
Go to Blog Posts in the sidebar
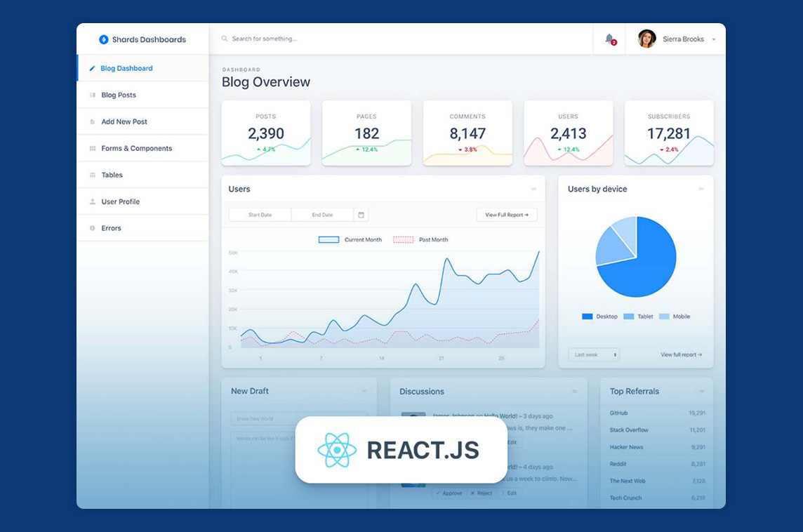(x=143, y=95)
